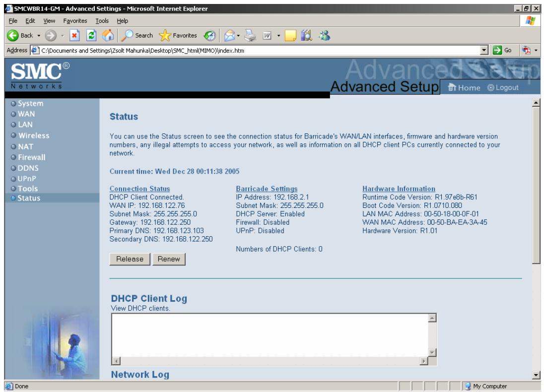
Task: Open the Forward history dropdown arrow
Action: 63,36
